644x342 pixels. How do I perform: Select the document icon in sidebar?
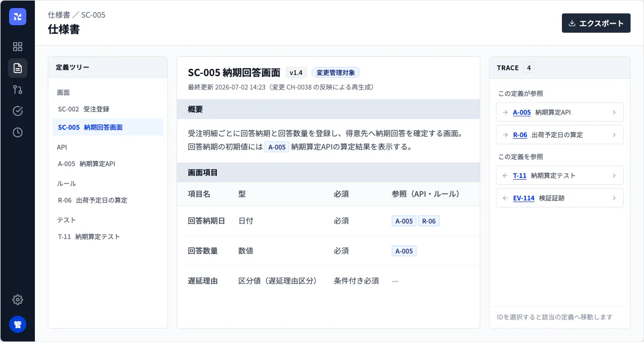(x=18, y=68)
